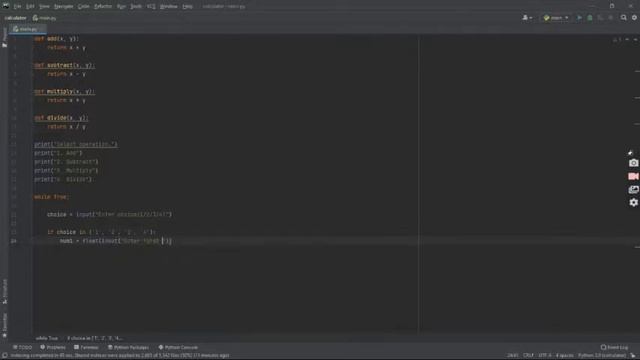The image size is (640, 360).
Task: Click on the 'choice = input' line
Action: tap(109, 215)
